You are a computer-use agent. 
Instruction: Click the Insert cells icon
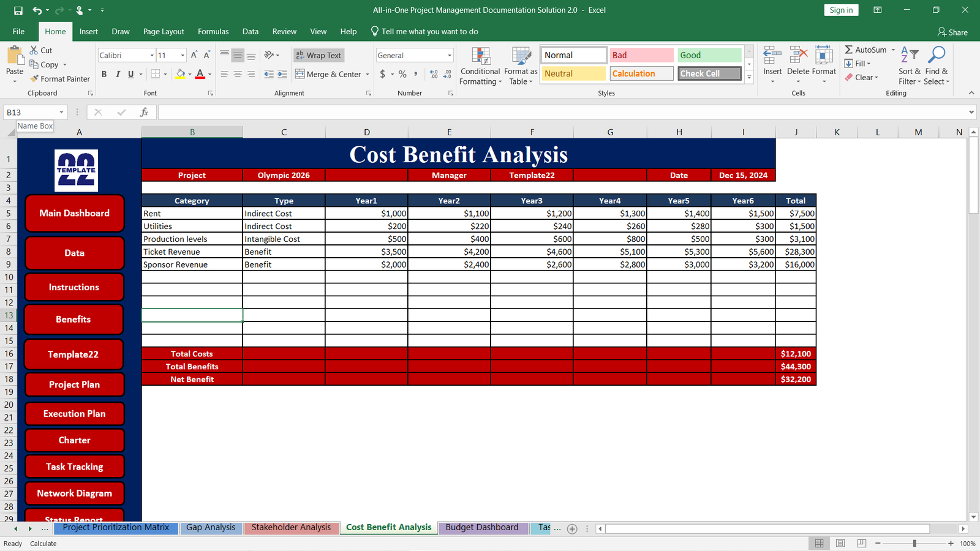click(x=772, y=55)
